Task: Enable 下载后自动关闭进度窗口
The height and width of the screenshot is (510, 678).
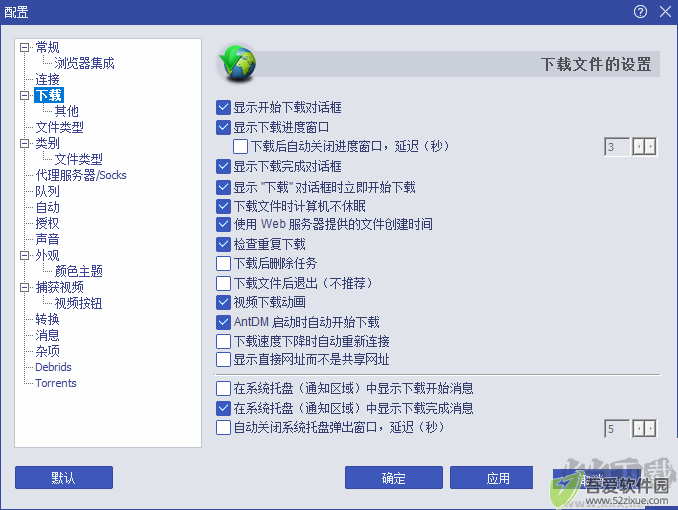Action: click(240, 146)
